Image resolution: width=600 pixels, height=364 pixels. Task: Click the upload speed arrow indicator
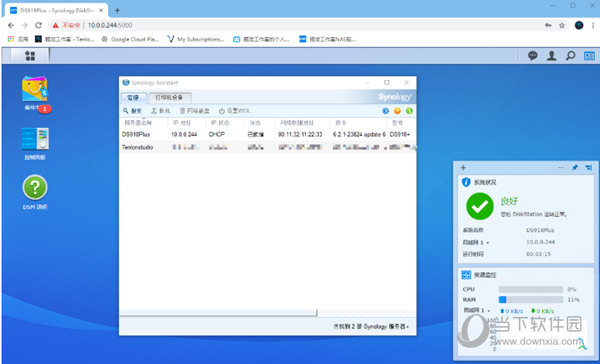tap(502, 311)
